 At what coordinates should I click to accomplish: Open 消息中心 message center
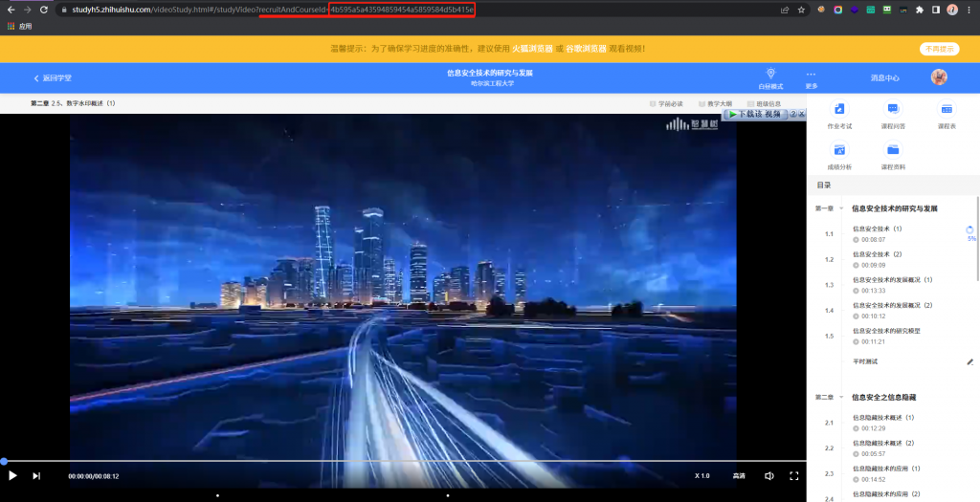(884, 78)
